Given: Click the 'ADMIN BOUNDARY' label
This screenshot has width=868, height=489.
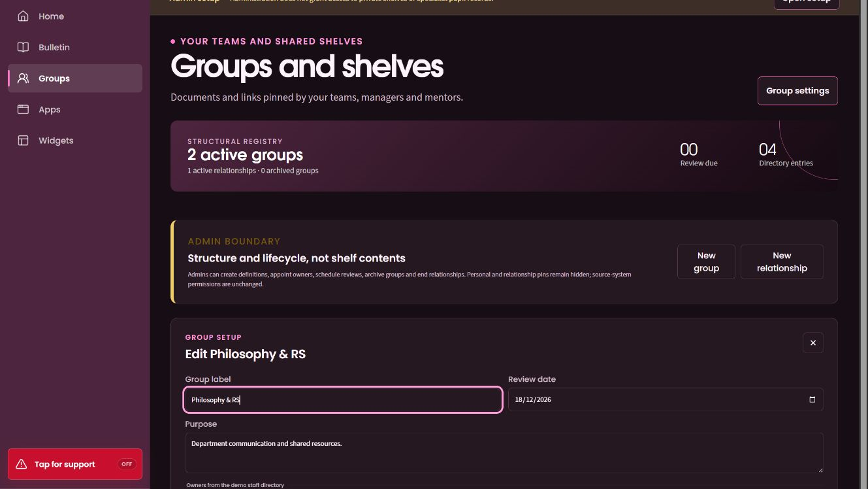Looking at the screenshot, I should [x=234, y=241].
